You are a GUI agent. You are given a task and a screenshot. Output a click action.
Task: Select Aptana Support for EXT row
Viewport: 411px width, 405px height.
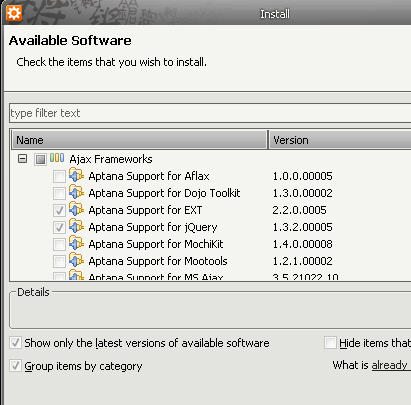(x=145, y=210)
